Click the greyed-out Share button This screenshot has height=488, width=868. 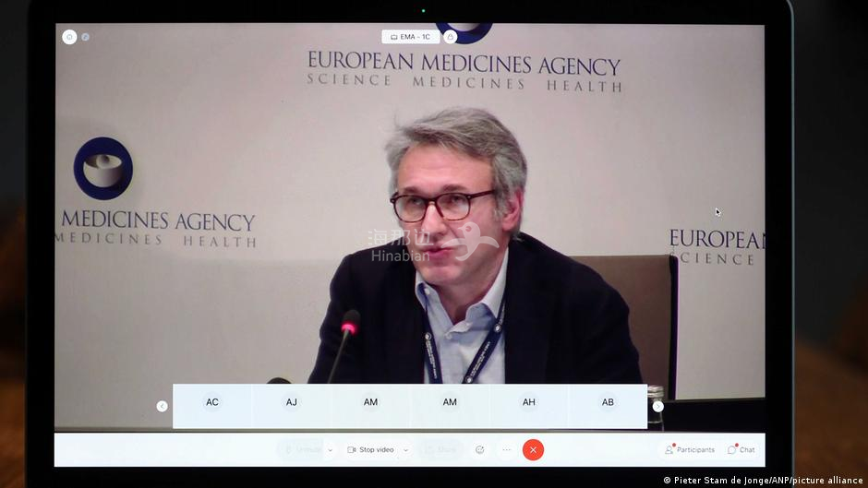click(x=440, y=450)
